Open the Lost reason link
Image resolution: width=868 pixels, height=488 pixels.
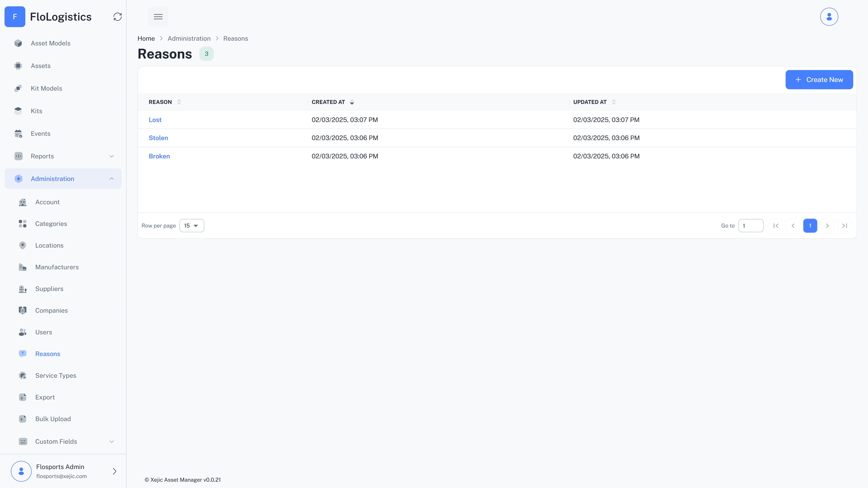pyautogui.click(x=155, y=120)
